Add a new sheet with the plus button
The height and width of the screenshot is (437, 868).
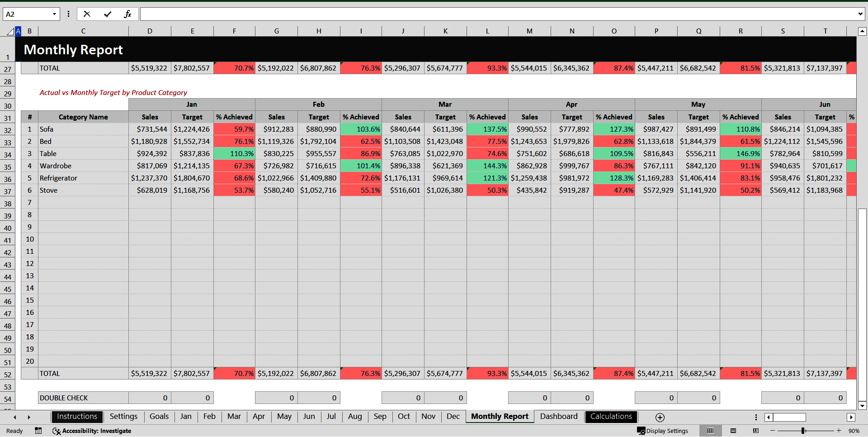660,417
